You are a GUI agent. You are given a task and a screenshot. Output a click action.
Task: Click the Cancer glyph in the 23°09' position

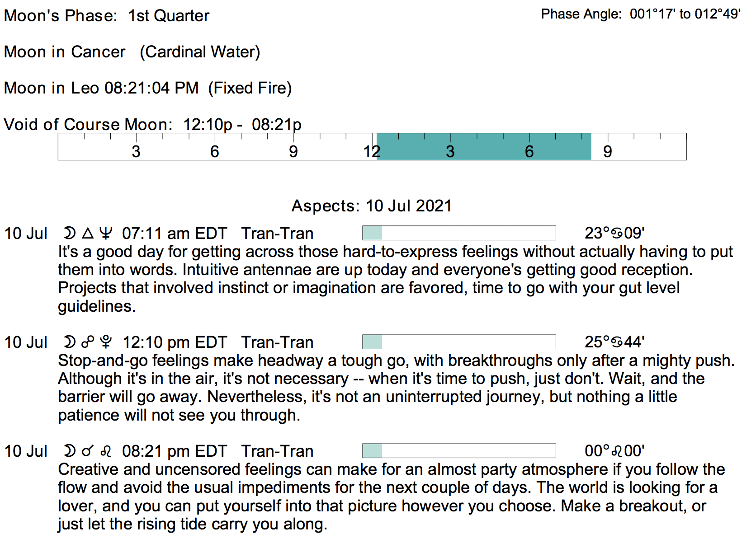coord(617,233)
